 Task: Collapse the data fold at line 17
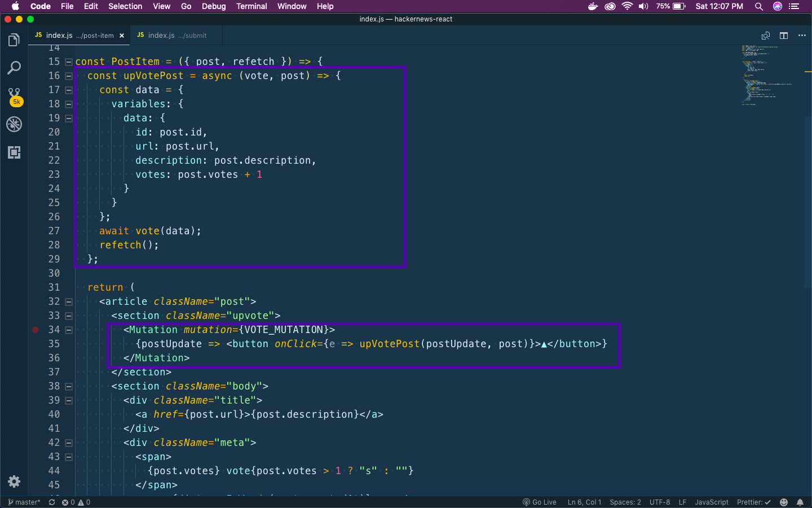(x=69, y=90)
